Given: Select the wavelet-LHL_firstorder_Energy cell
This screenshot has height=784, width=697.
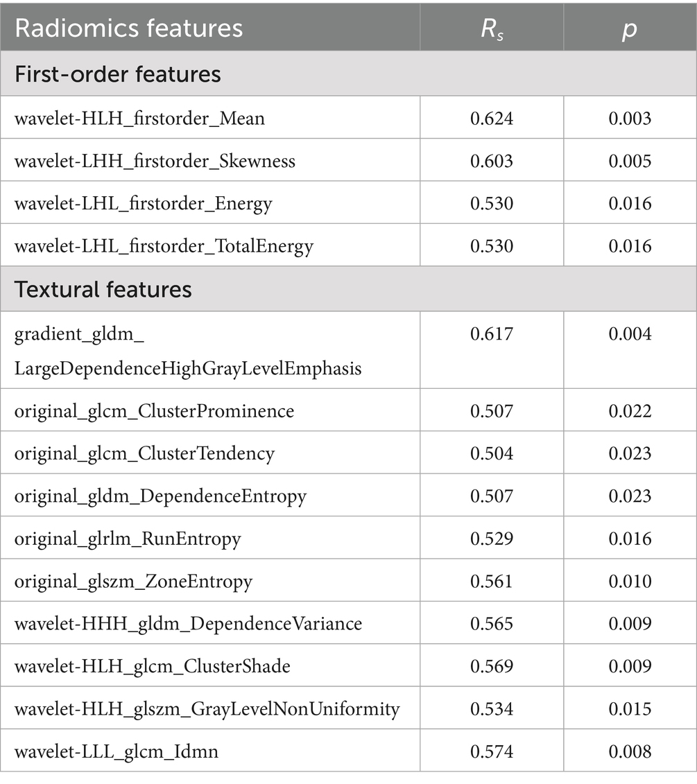Looking at the screenshot, I should click(143, 203).
